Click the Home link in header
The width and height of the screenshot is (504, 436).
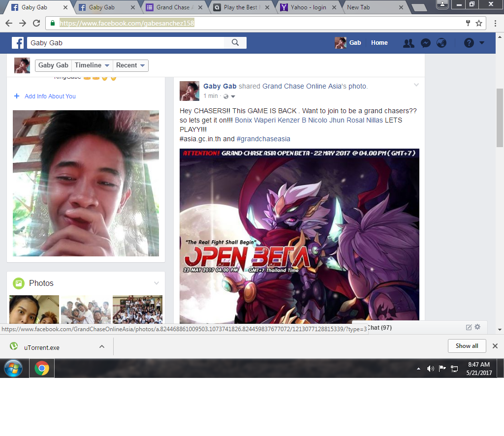[379, 43]
